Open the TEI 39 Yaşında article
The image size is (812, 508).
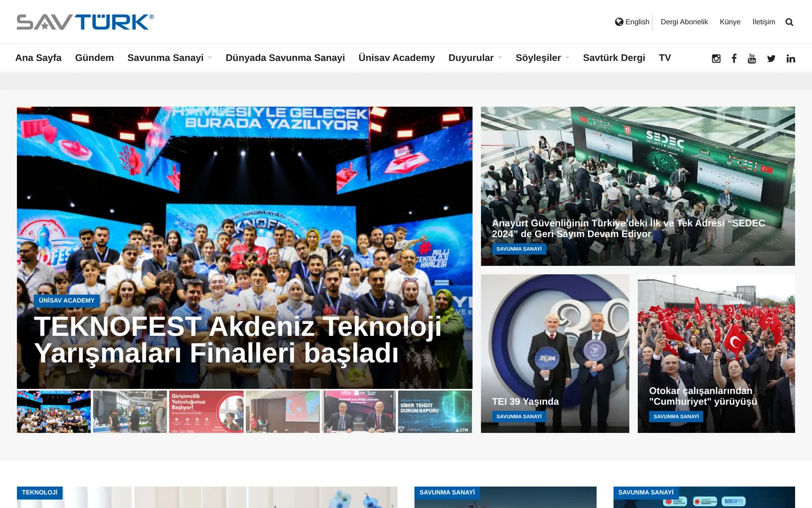[x=525, y=401]
